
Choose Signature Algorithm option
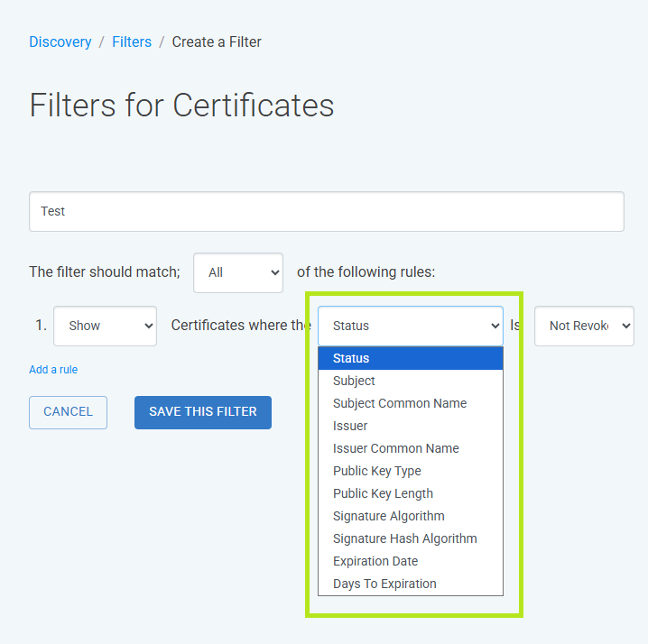point(411,516)
